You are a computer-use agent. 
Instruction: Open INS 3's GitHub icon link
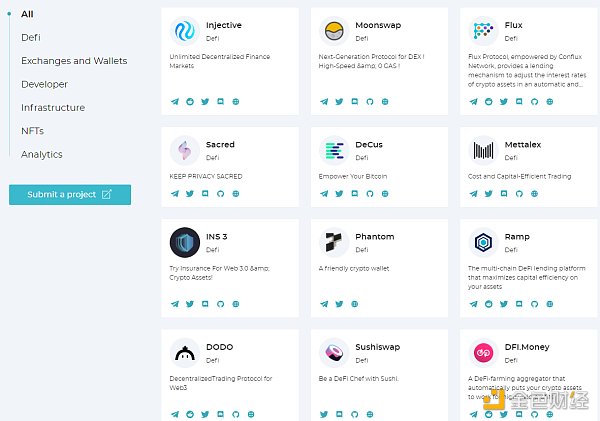220,303
